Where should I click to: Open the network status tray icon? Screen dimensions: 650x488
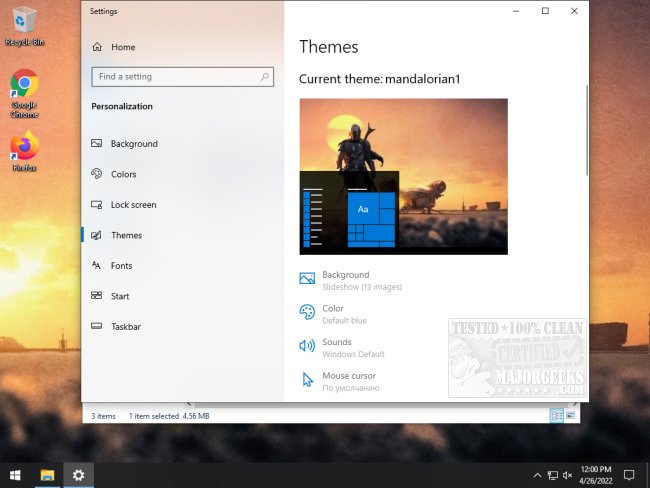coord(552,475)
